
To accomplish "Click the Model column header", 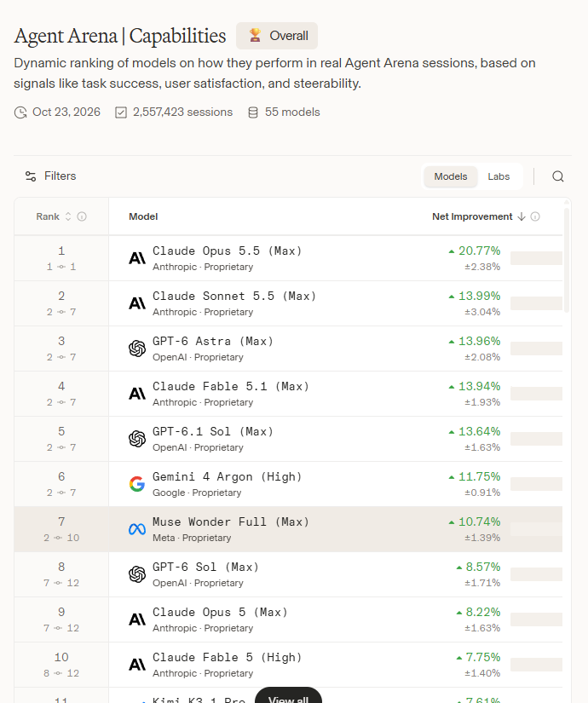I will [143, 216].
